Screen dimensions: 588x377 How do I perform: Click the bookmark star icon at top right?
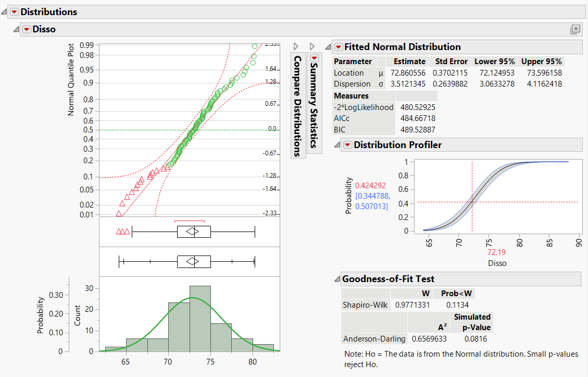pyautogui.click(x=575, y=29)
